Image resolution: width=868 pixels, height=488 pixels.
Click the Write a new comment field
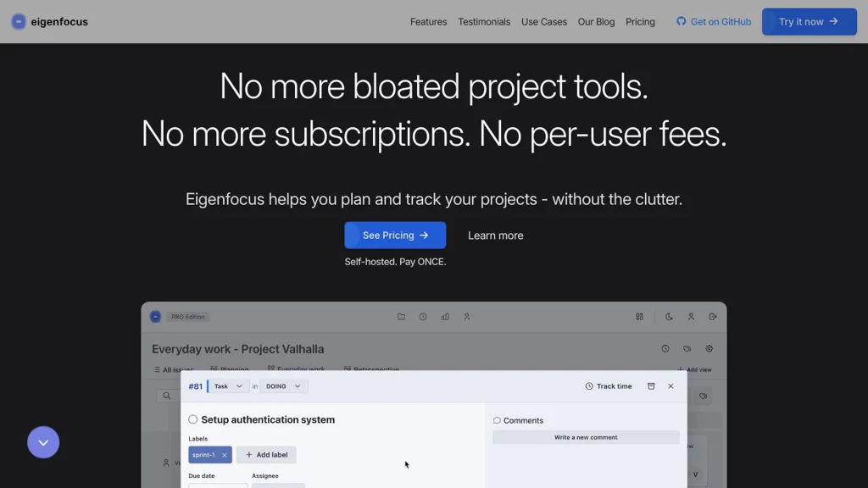586,437
